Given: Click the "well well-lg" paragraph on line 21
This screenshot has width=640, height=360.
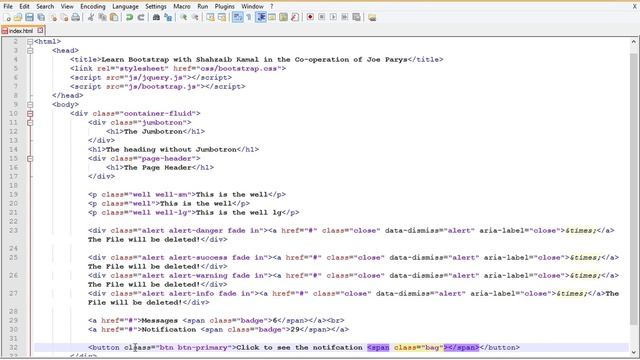Looking at the screenshot, I should pos(193,212).
